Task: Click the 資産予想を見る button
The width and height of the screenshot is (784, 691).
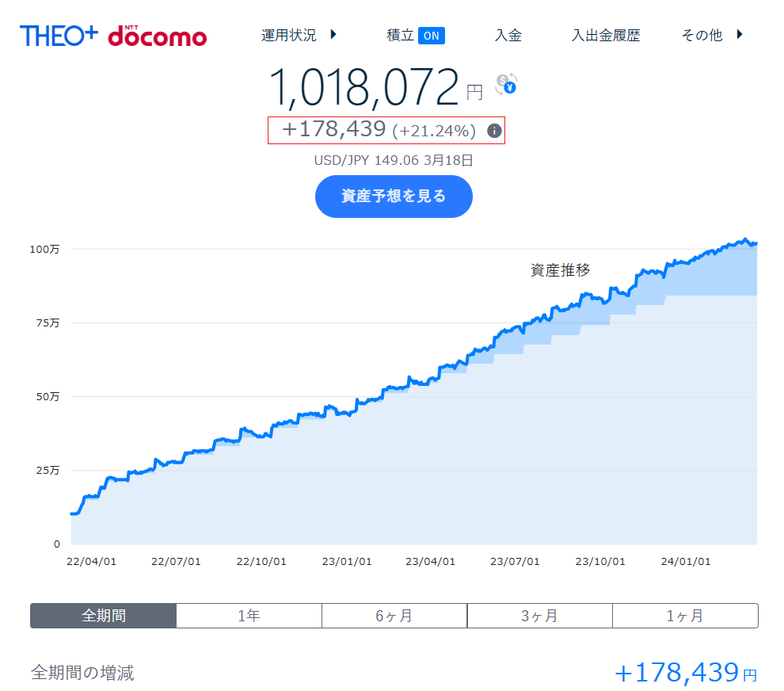Action: pos(394,197)
